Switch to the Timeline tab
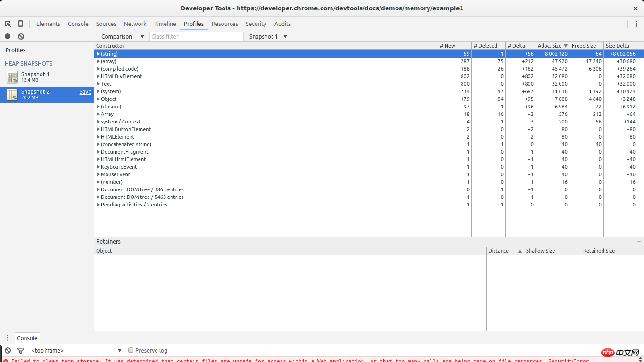This screenshot has height=362, width=644. point(165,24)
